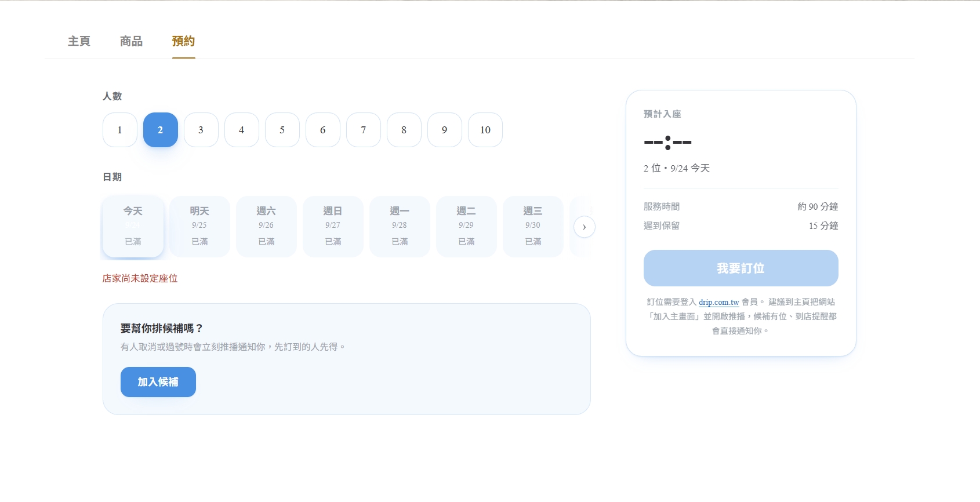Open the drip.com.tw link
This screenshot has width=980, height=502.
(x=719, y=302)
